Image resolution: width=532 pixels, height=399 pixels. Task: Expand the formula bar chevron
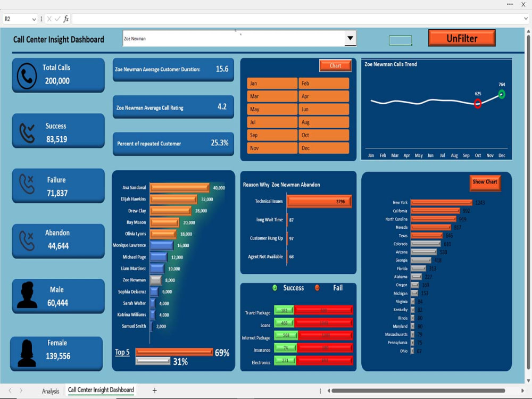coord(526,19)
